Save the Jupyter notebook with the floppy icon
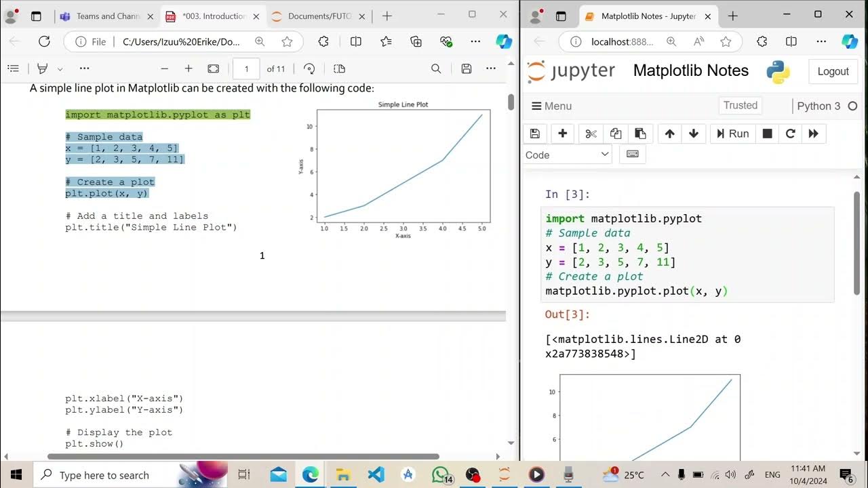Image resolution: width=868 pixels, height=488 pixels. pos(534,134)
